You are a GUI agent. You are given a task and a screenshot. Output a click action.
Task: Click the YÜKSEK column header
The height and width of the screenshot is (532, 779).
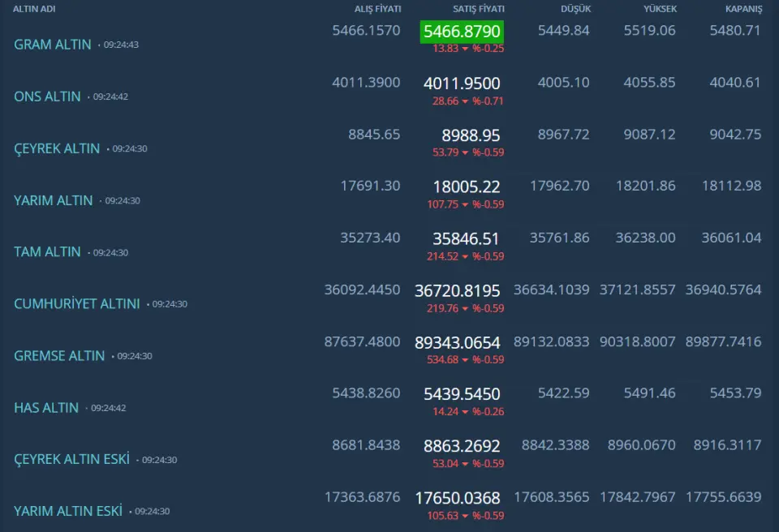(660, 9)
